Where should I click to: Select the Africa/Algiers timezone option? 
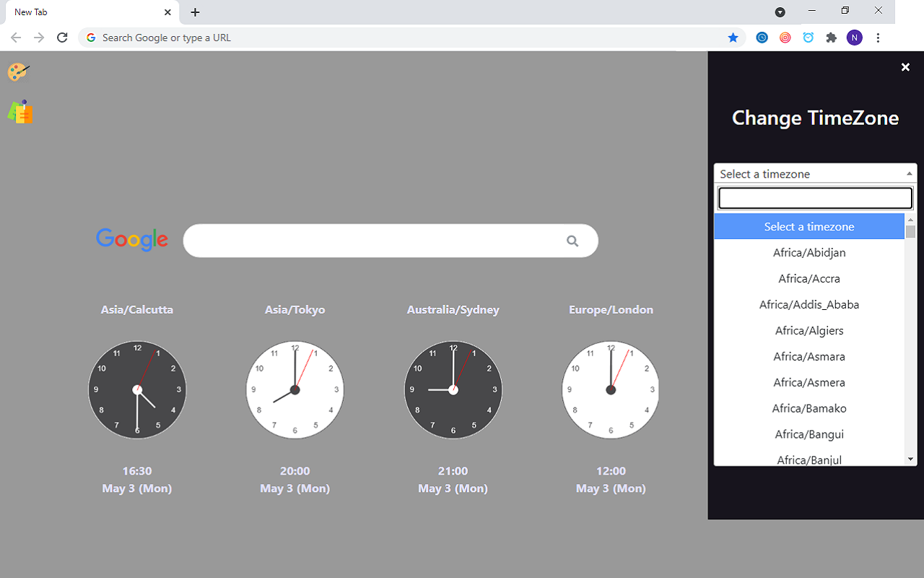[808, 330]
